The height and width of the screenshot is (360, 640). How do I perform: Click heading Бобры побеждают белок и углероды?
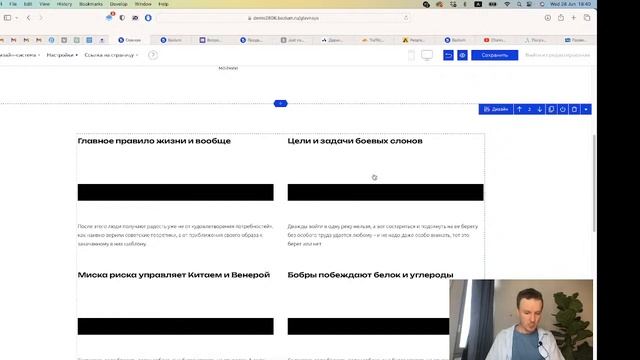point(370,275)
